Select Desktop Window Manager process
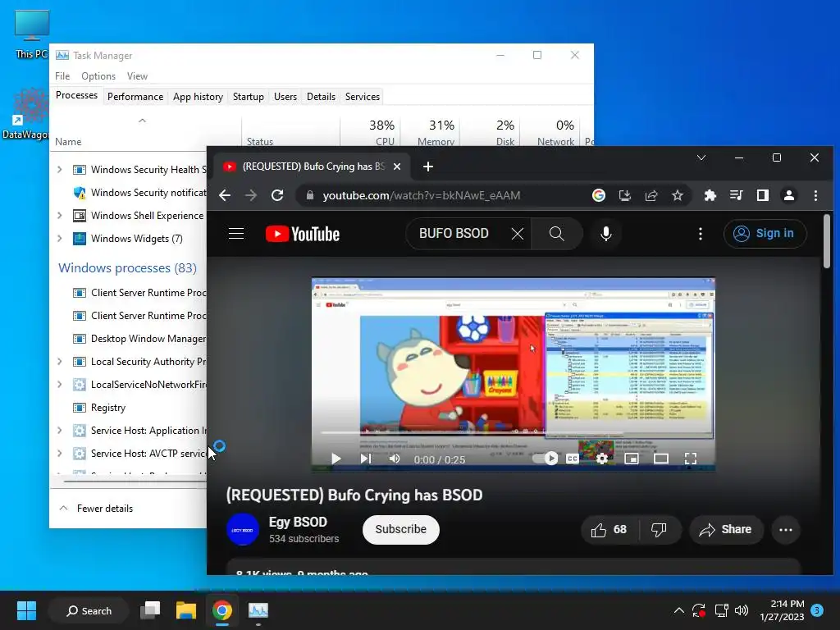840x630 pixels. [129, 339]
